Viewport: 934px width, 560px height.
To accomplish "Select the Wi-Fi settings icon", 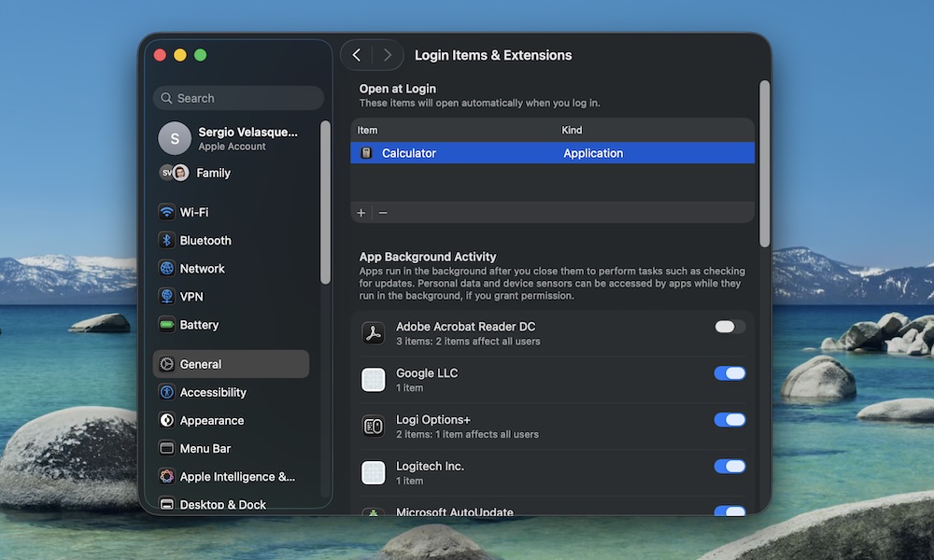I will pos(166,212).
